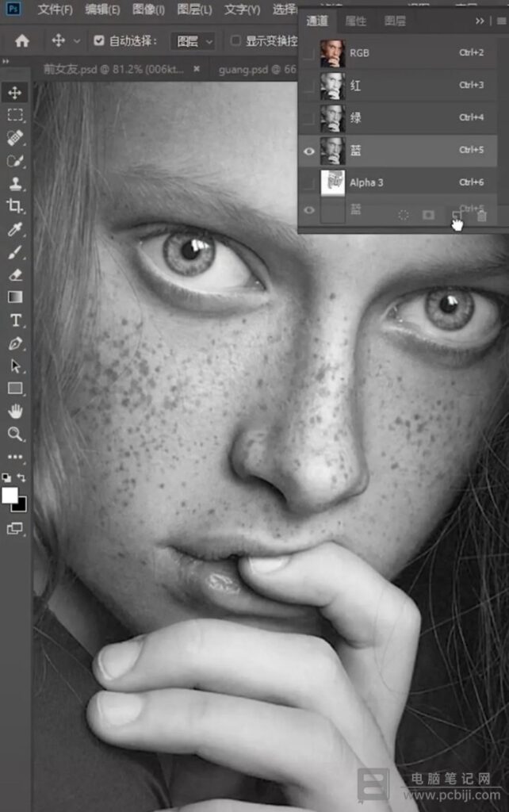This screenshot has height=812, width=509.
Task: Create new channel icon in Channels panel
Action: [x=456, y=216]
